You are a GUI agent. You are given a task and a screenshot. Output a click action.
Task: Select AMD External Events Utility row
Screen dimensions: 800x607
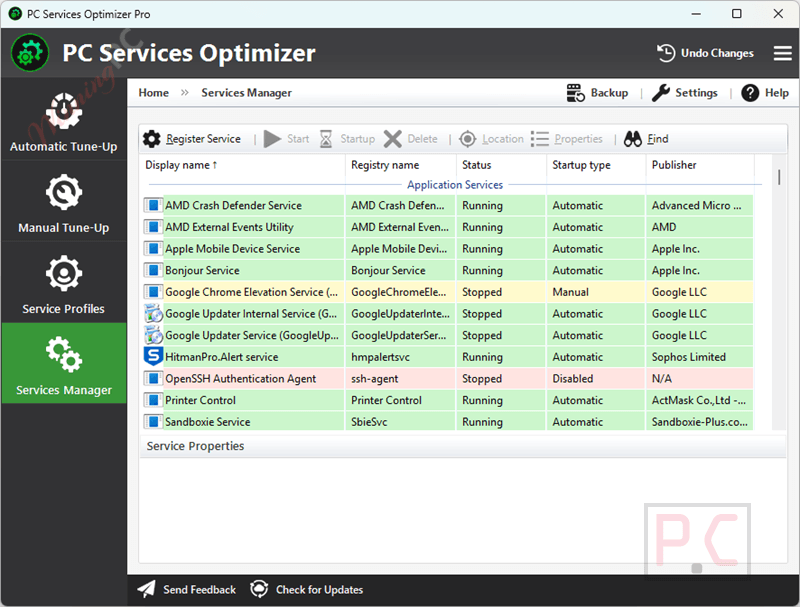tap(448, 227)
